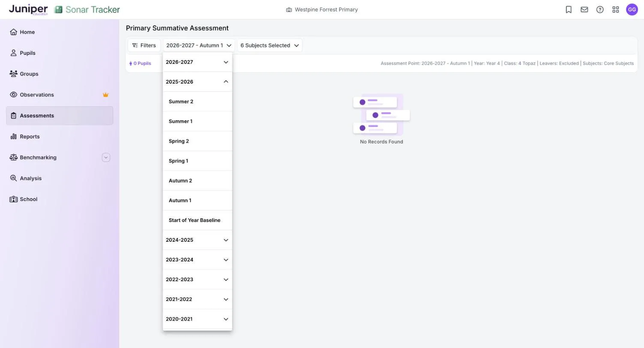Screen dimensions: 644x348
Task: Expand the 2022-2023 year group
Action: [x=197, y=279]
